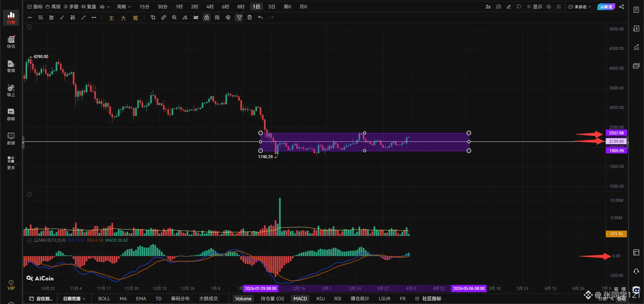
Task: Toggle the KDJ indicator
Action: (x=321, y=299)
